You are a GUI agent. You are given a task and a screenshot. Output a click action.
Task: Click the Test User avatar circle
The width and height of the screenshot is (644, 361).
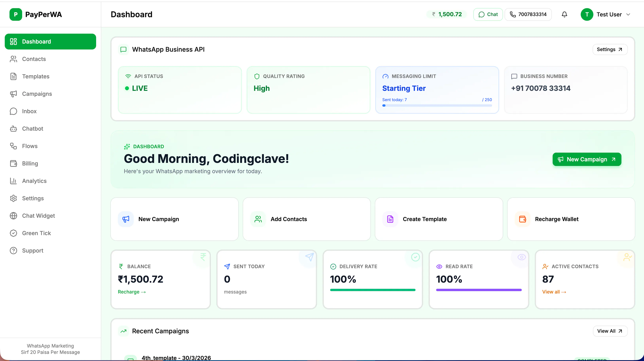click(x=587, y=14)
